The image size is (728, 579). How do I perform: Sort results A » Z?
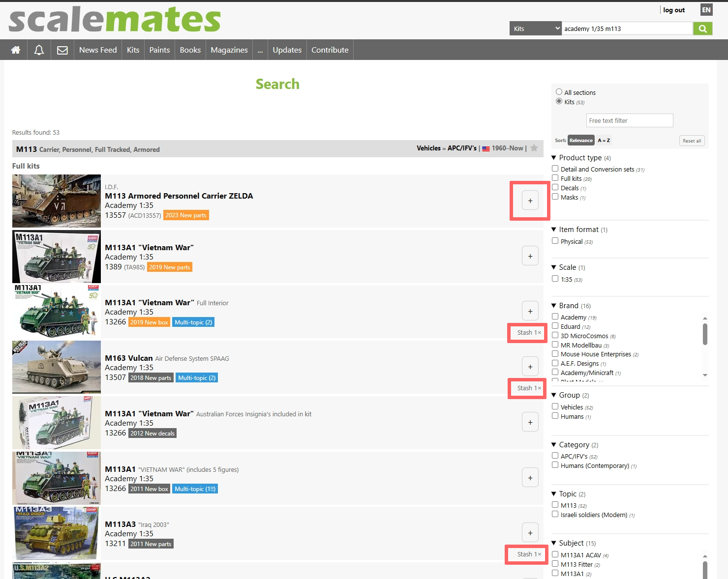[604, 140]
